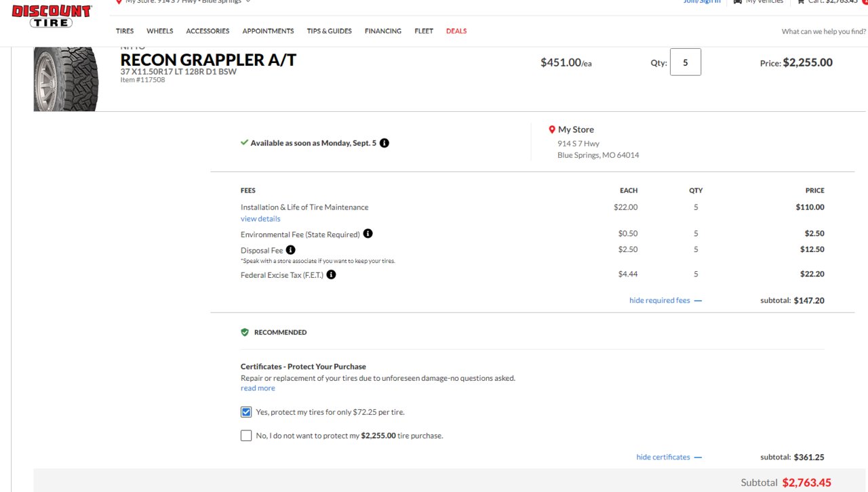Click the $22.20 Federal Excise Tax price
868x492 pixels.
(x=812, y=274)
